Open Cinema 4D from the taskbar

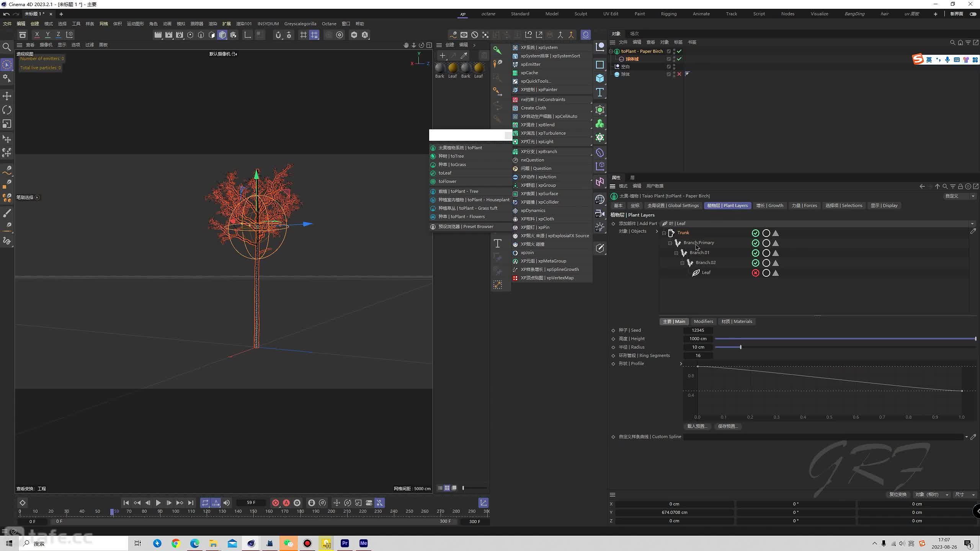coord(251,543)
